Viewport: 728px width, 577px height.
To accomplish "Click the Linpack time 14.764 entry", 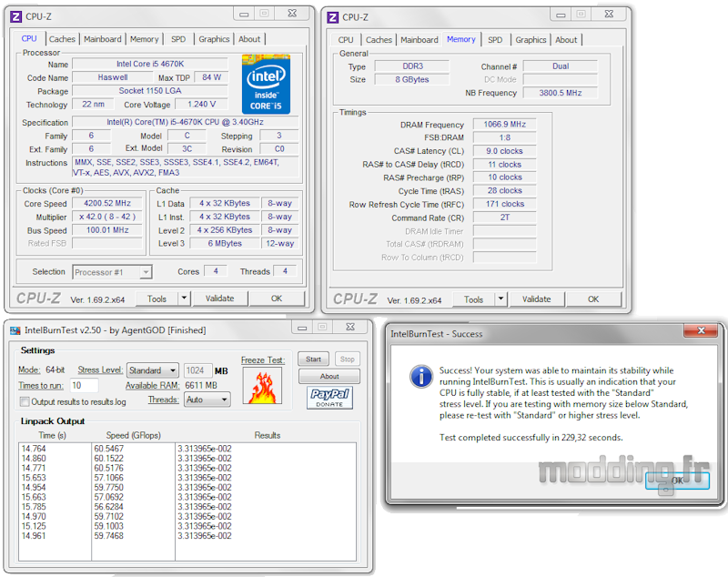I will 34,449.
